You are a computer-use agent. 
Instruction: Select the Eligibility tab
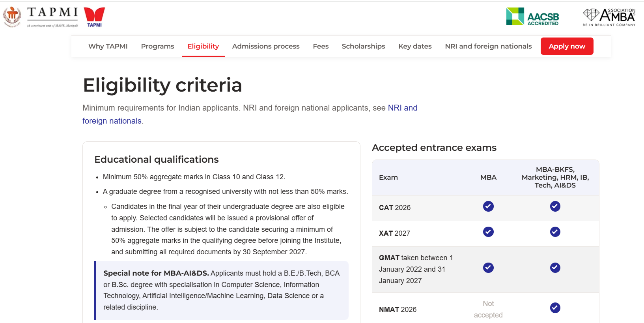(x=203, y=46)
